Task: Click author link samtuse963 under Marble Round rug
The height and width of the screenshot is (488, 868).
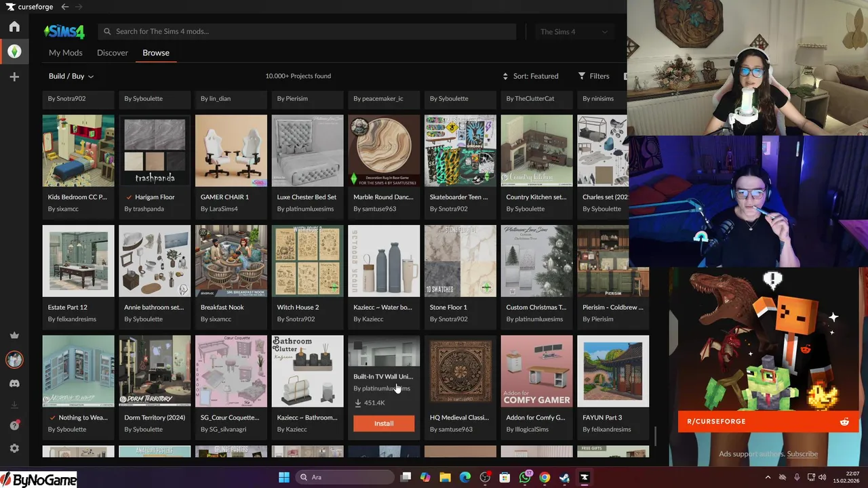Action: click(x=379, y=209)
